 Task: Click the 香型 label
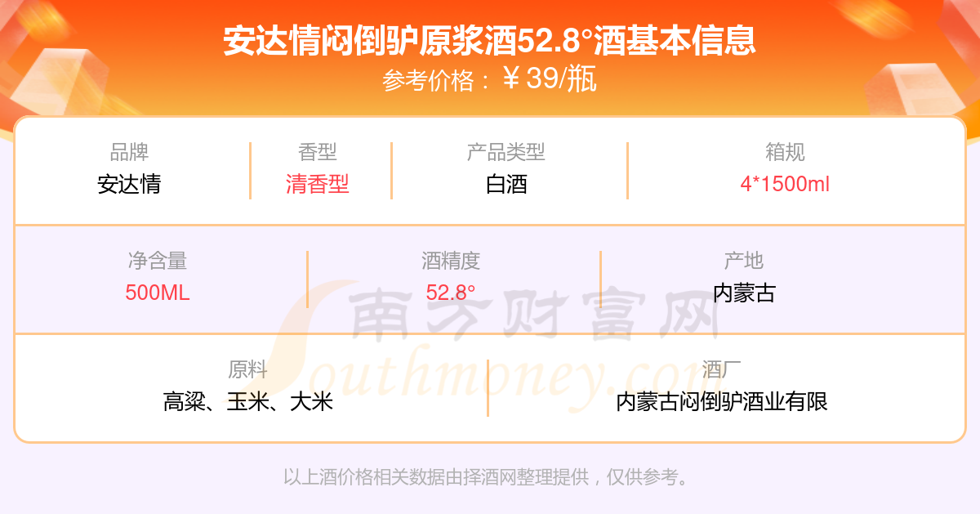coord(318,152)
